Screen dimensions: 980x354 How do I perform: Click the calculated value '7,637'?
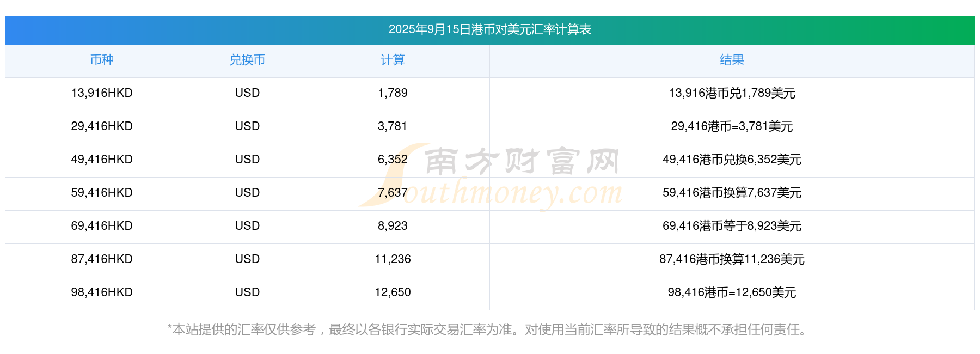point(393,193)
